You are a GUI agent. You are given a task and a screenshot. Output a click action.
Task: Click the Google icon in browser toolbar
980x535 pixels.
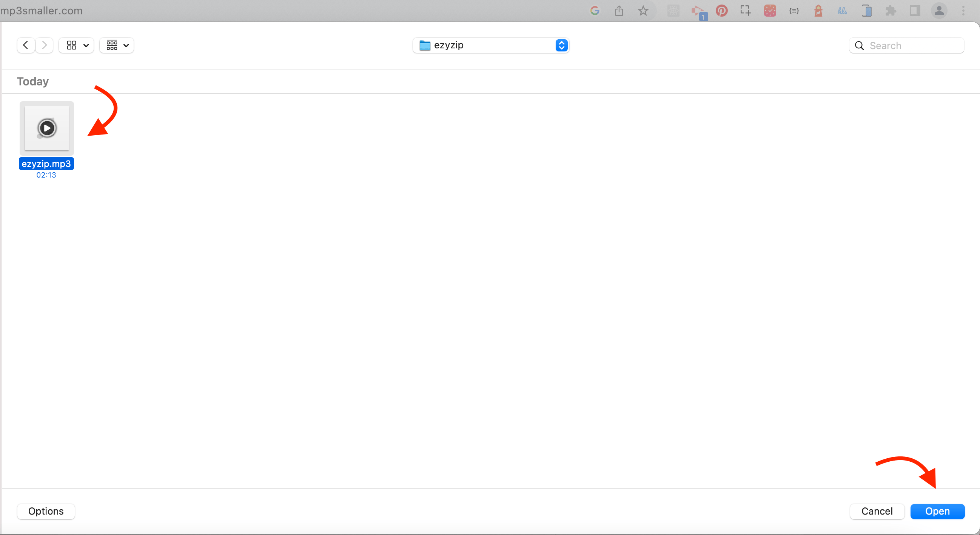(595, 11)
